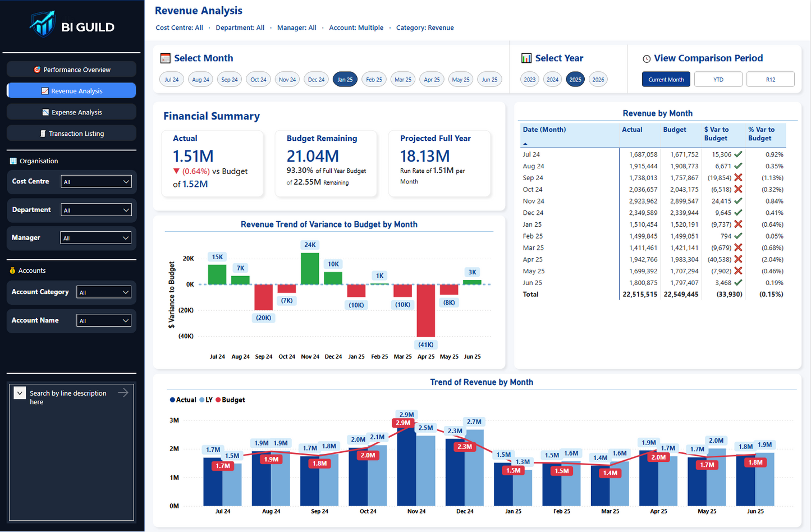Open the Manager dropdown
The height and width of the screenshot is (532, 811).
point(96,237)
